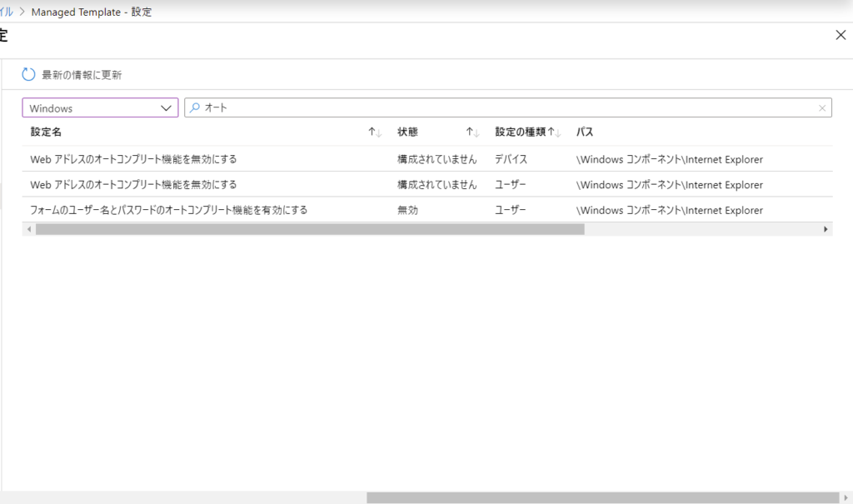Click '構成されていません' in the デバイス row
853x504 pixels.
436,159
